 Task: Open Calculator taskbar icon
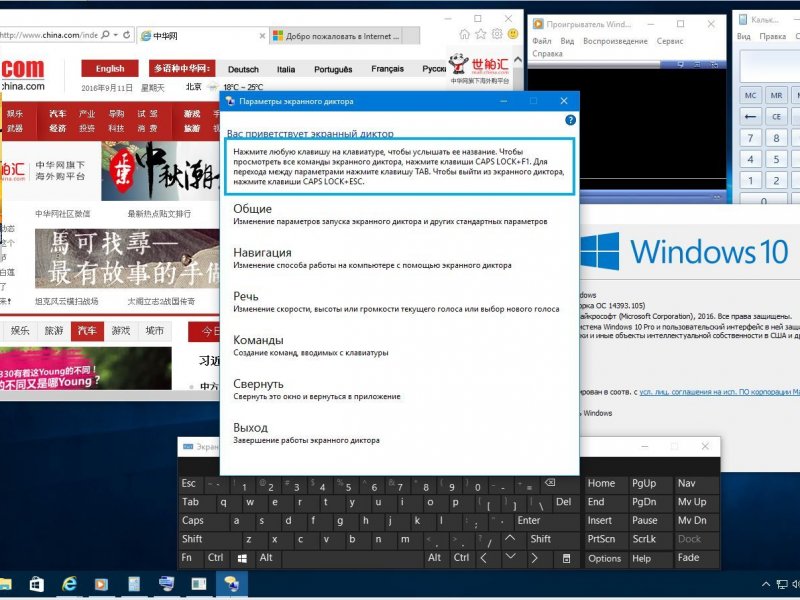tap(134, 584)
